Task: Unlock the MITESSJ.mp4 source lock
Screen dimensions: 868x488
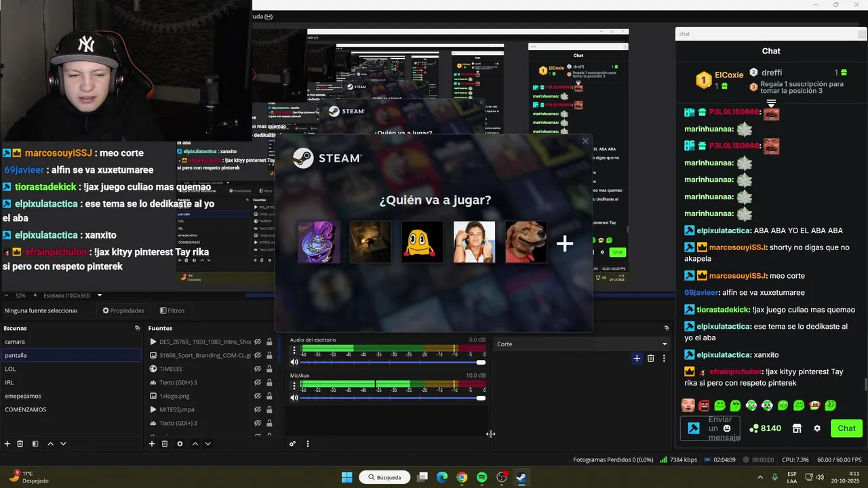Action: [269, 409]
